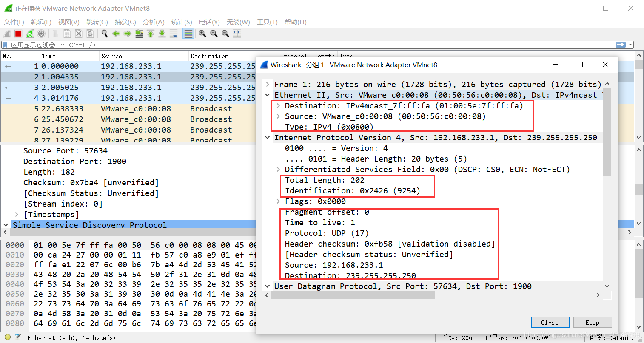
Task: Toggle packet list colorization
Action: pos(188,34)
